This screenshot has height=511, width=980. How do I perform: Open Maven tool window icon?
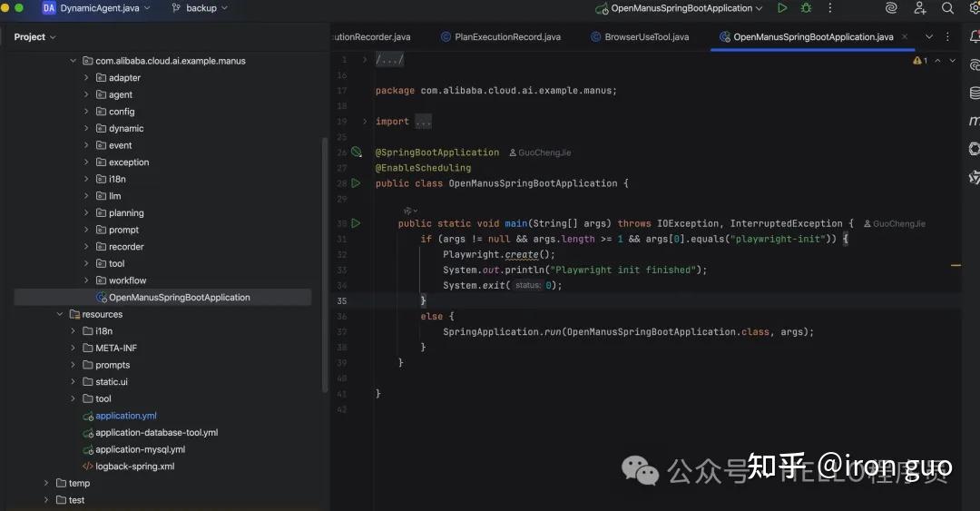[x=975, y=121]
